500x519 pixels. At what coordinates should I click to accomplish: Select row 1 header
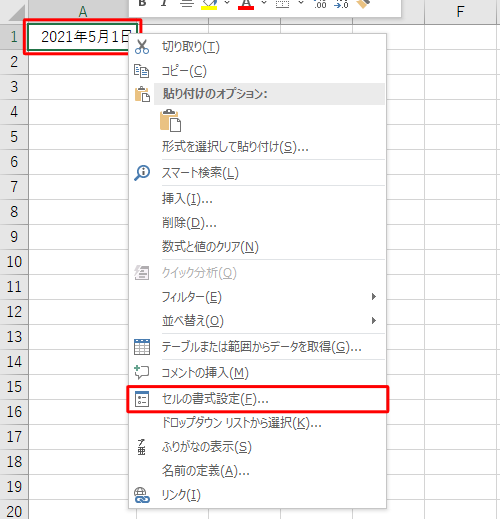pyautogui.click(x=14, y=37)
